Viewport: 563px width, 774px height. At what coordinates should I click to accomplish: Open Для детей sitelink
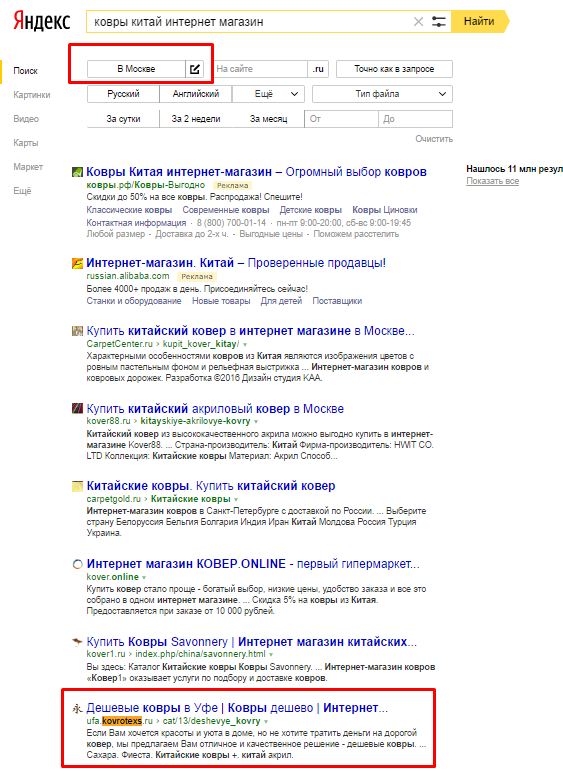281,301
